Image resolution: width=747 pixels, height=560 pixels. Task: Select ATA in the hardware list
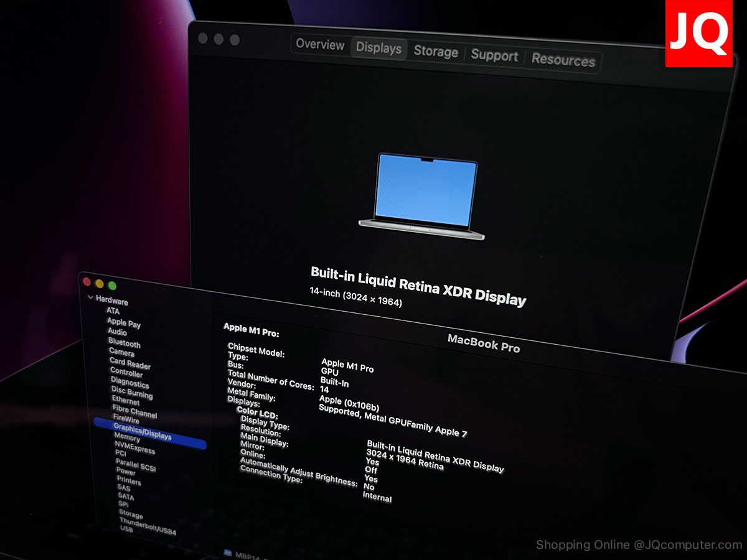point(113,311)
